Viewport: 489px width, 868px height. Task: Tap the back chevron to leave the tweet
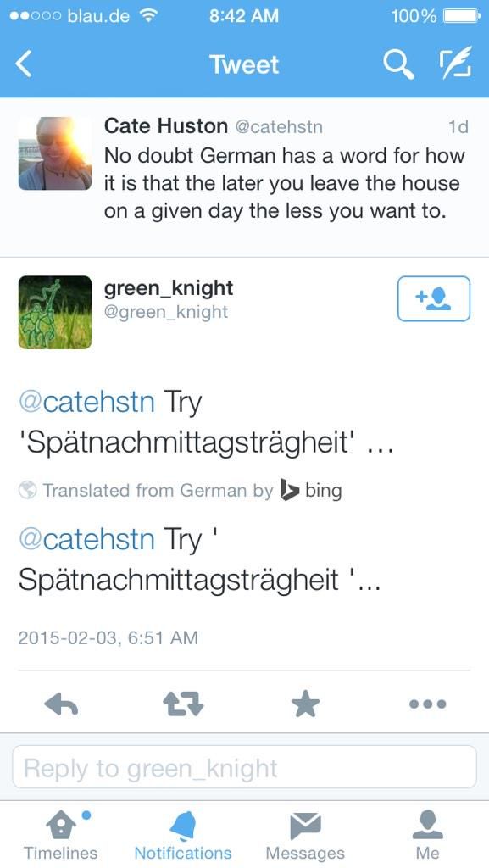(25, 64)
